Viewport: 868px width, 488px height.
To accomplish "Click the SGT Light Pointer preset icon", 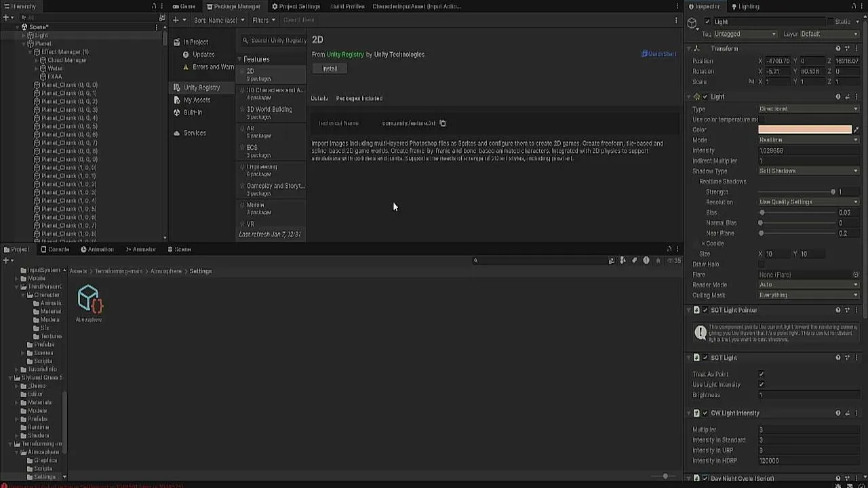I will (848, 310).
